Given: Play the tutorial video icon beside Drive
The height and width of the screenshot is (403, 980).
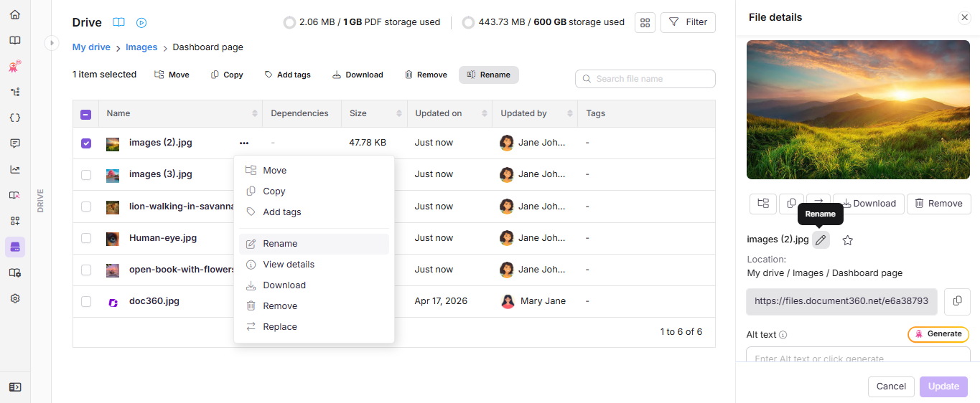Looking at the screenshot, I should point(141,22).
